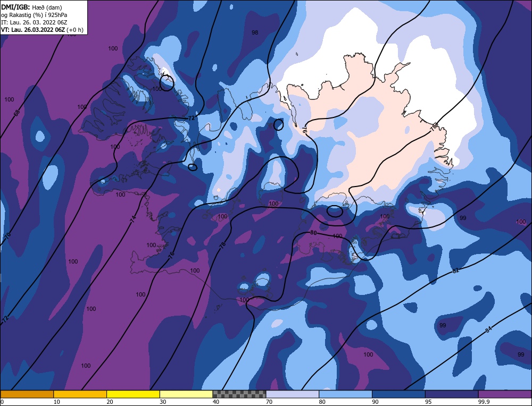Click the light blue 80–90 legend swatch
532x406 pixels.
click(x=345, y=394)
